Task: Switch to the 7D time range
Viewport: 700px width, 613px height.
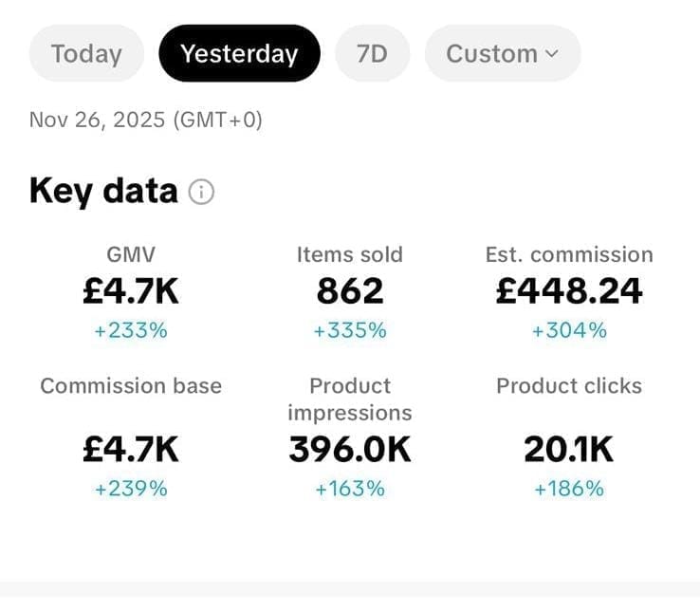Action: [372, 54]
